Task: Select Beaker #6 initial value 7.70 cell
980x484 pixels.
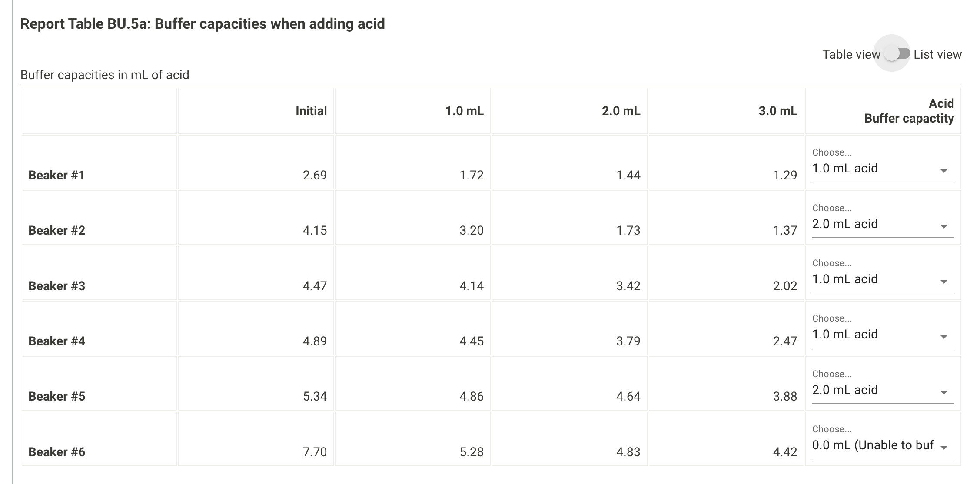Action: coord(316,452)
